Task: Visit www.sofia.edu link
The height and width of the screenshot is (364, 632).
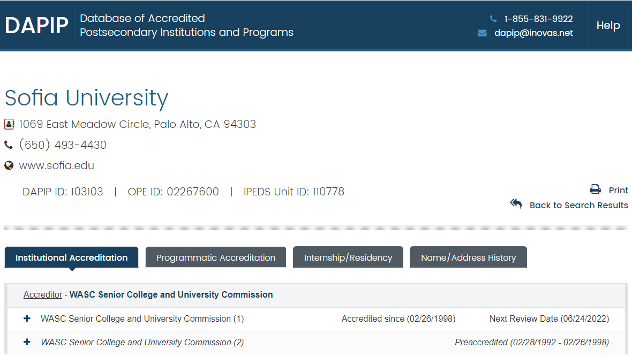Action: [56, 165]
